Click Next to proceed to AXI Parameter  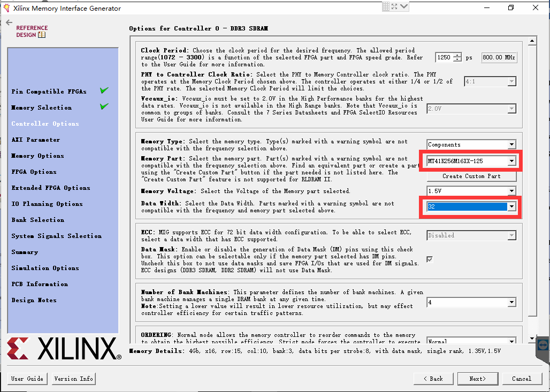coord(477,378)
